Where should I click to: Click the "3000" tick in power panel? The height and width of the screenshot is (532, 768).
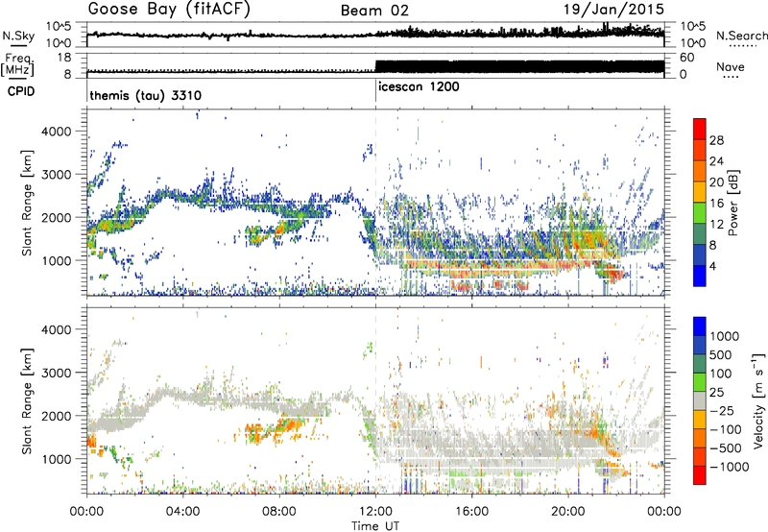tap(57, 175)
